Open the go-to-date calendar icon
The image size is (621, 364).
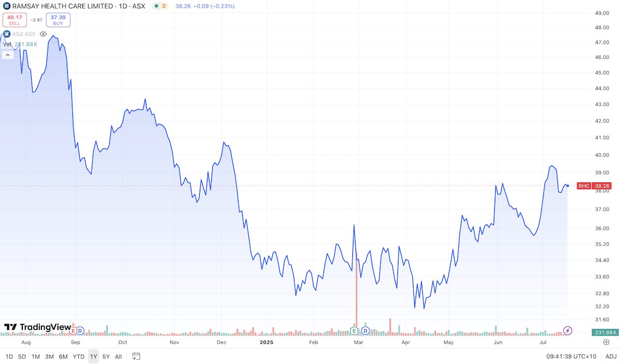coord(136,356)
